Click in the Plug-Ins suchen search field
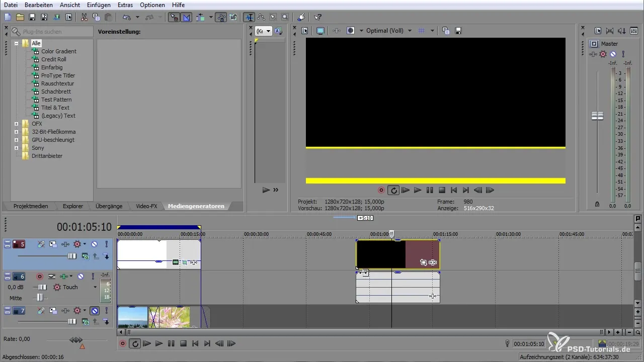Screen dimensions: 644x362 coord(51,32)
